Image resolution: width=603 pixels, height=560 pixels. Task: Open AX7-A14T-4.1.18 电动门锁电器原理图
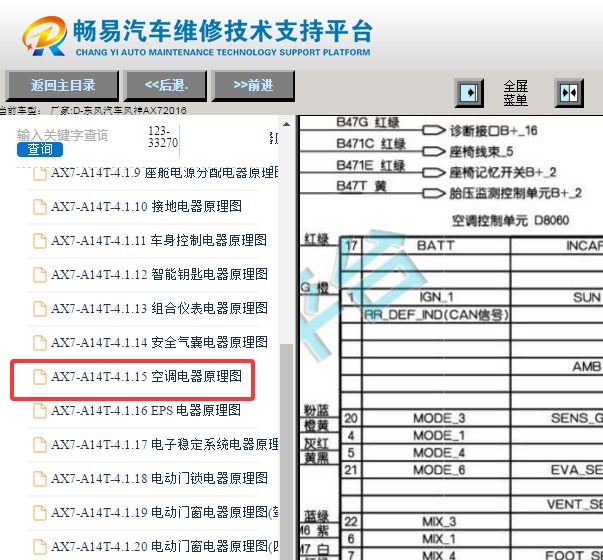(159, 478)
